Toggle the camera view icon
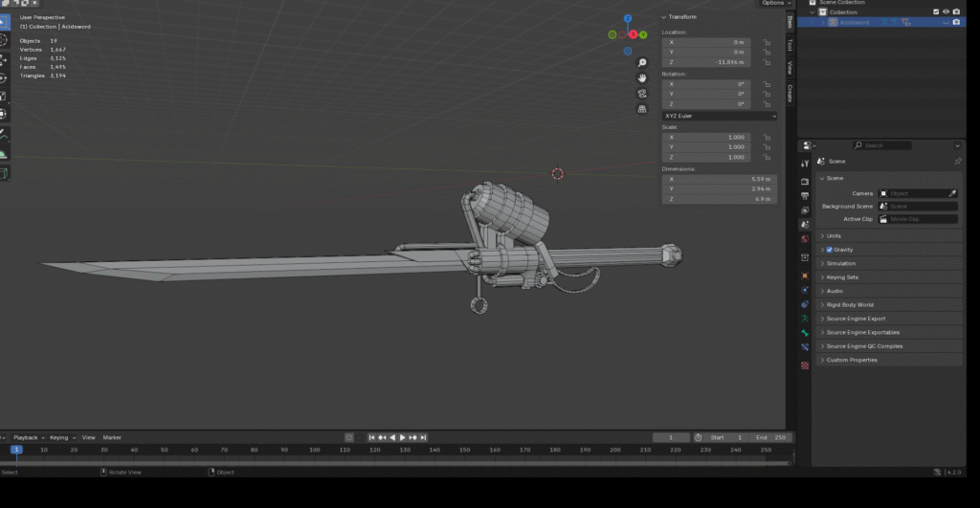Viewport: 980px width, 508px height. click(x=642, y=94)
